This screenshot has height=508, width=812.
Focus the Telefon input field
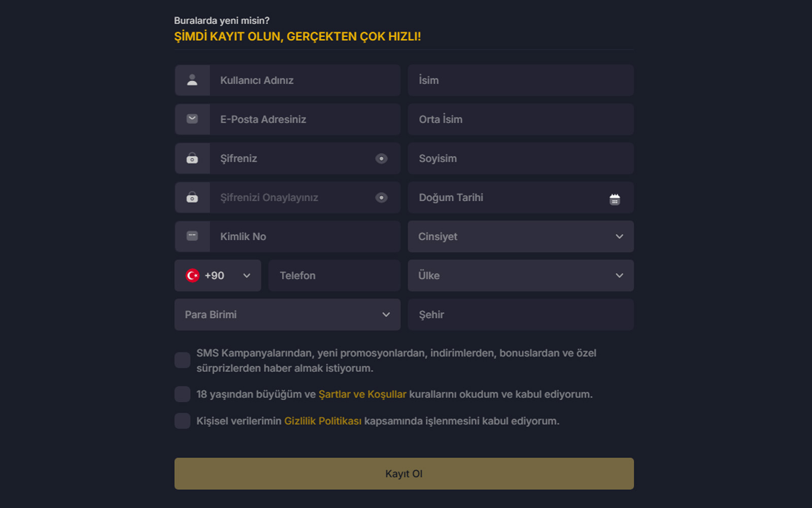tap(335, 275)
